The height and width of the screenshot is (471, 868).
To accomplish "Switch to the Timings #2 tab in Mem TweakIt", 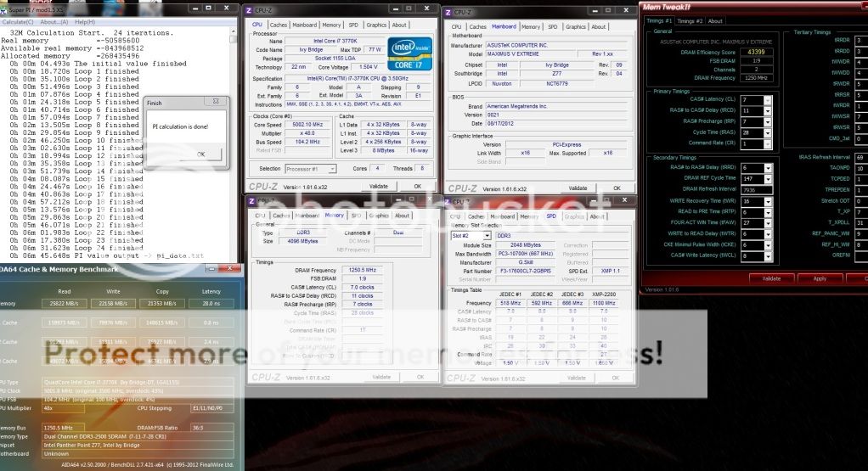I will click(x=690, y=21).
